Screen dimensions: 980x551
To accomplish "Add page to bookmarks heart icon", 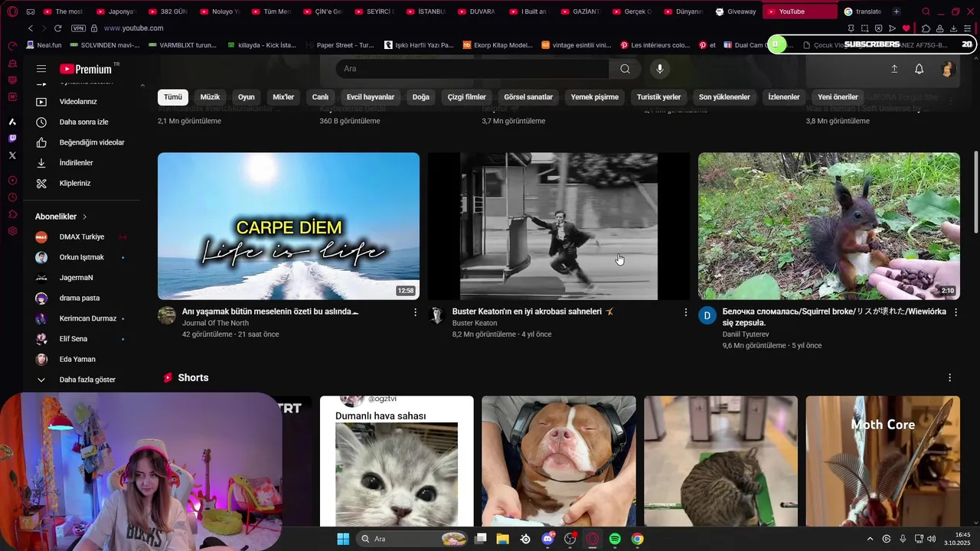I will pyautogui.click(x=906, y=28).
